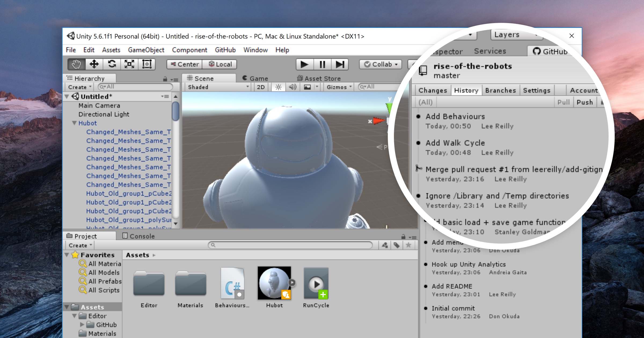This screenshot has width=644, height=338.
Task: Toggle scene effects image icon
Action: pos(307,87)
